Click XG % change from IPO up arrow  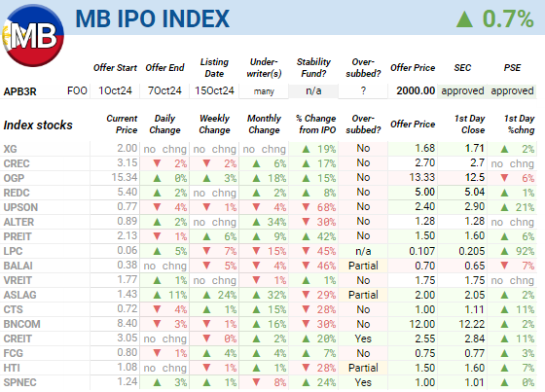306,149
